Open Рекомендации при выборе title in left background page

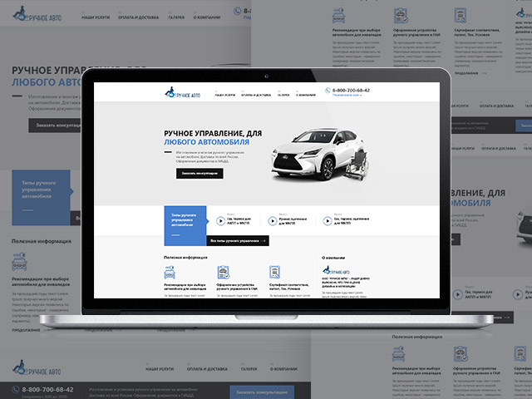[x=41, y=281]
